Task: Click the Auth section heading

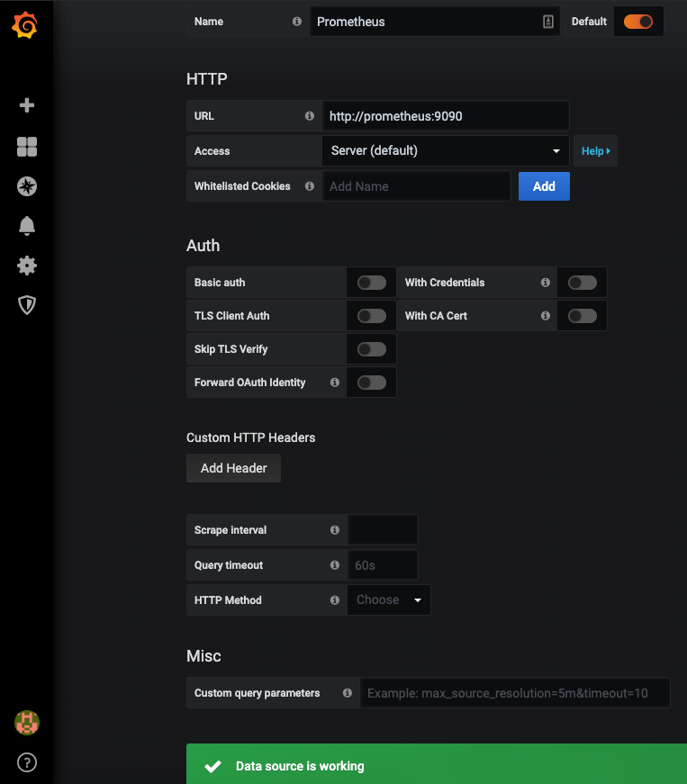Action: [x=203, y=246]
